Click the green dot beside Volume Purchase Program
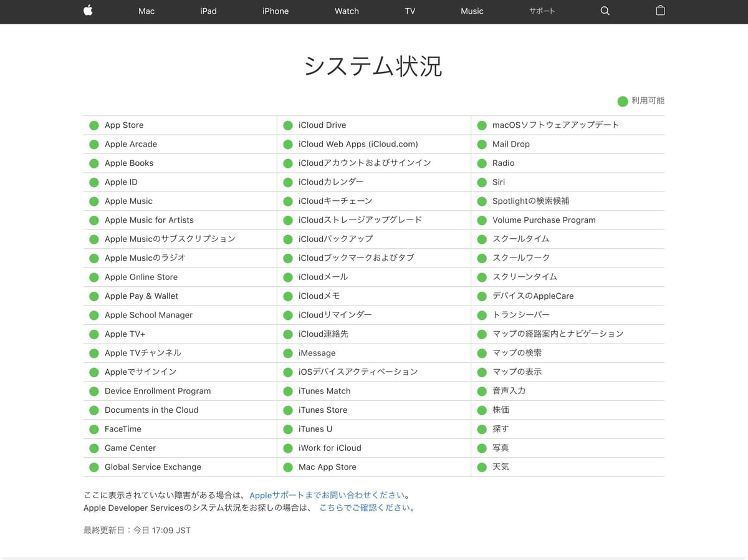Viewport: 748px width, 560px height. coord(481,221)
